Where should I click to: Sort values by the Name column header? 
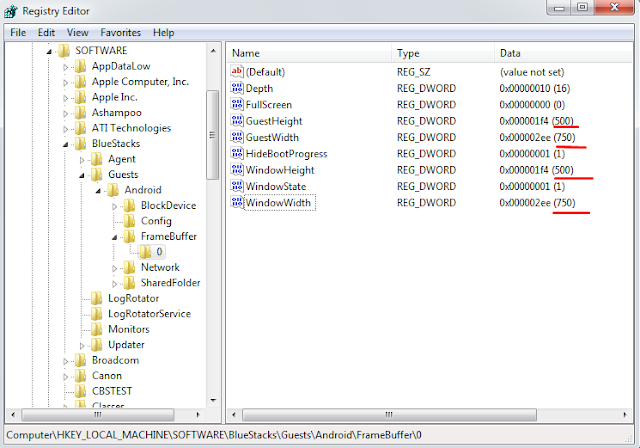pyautogui.click(x=309, y=53)
